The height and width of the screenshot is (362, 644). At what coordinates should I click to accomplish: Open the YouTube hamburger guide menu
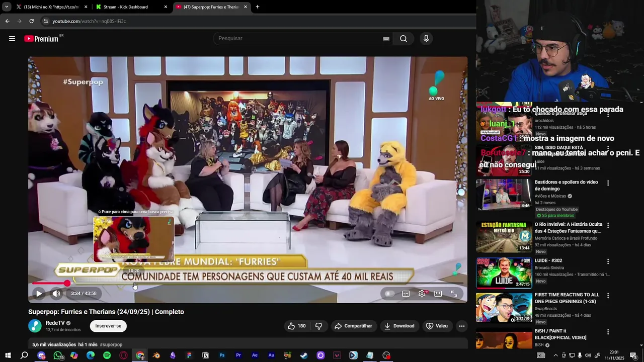click(x=12, y=39)
